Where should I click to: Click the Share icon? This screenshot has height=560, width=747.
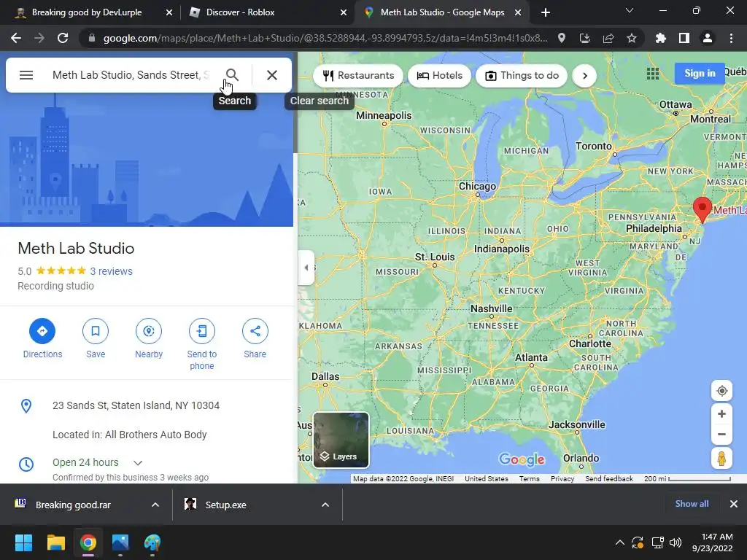pos(255,331)
